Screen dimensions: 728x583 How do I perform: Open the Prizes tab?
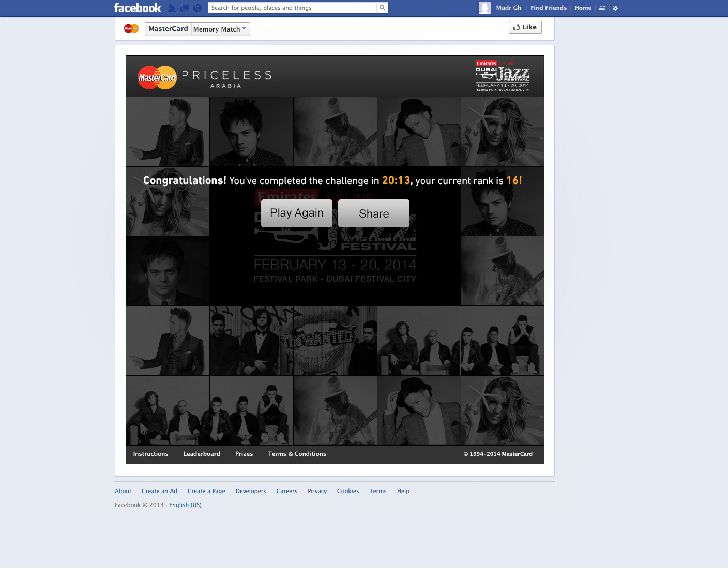[244, 454]
